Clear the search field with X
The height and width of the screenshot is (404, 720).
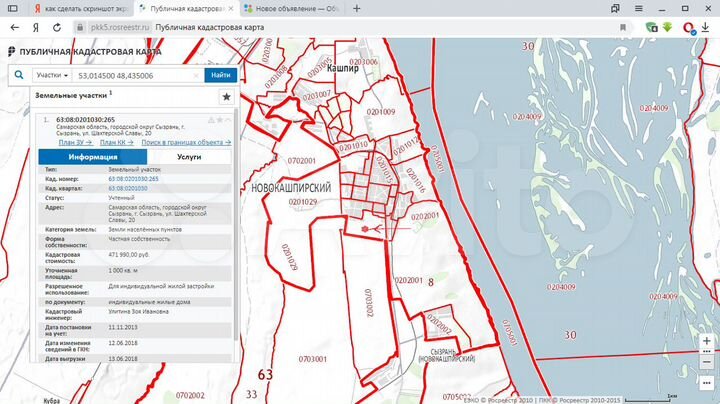click(197, 75)
